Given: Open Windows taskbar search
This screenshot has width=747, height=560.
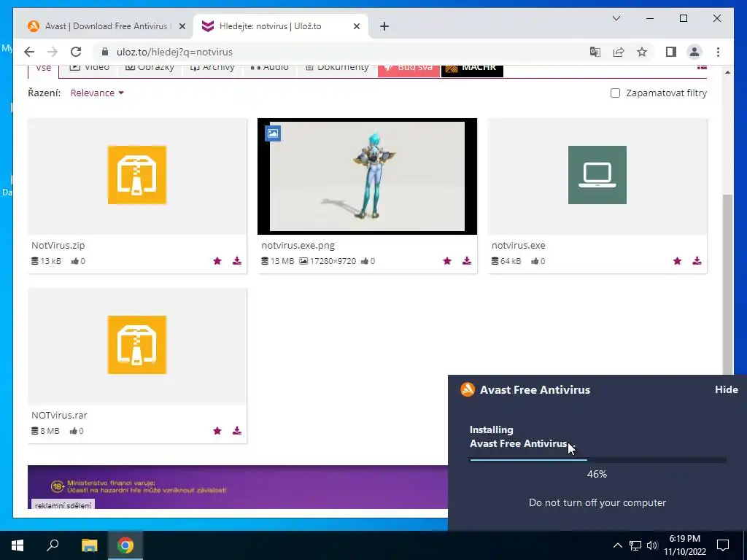Looking at the screenshot, I should [x=53, y=545].
